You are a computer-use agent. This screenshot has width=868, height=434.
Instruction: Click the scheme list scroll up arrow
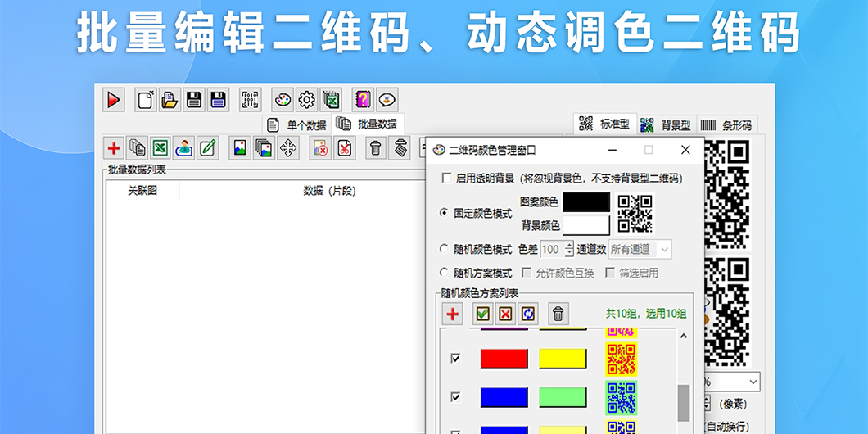684,336
